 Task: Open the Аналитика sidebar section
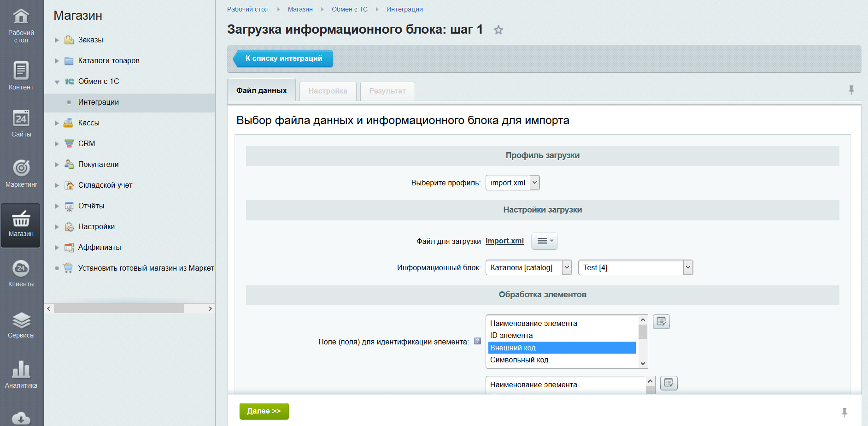(x=21, y=375)
